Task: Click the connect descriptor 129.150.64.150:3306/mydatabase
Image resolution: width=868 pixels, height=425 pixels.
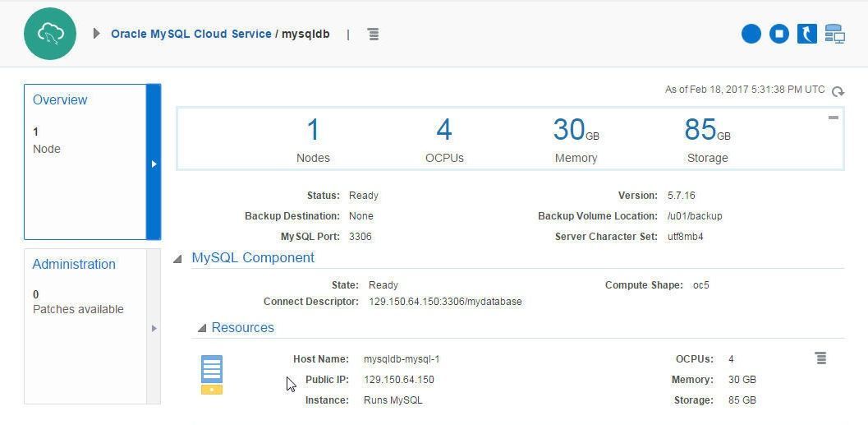Action: click(x=445, y=302)
